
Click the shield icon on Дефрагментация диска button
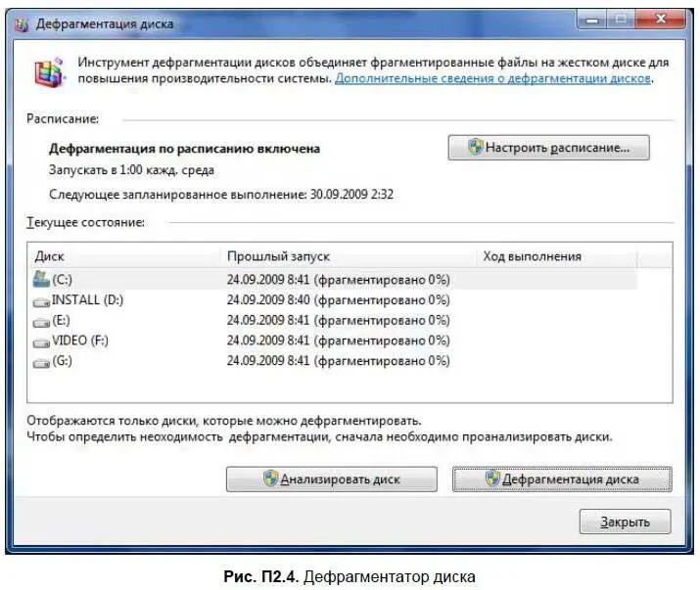492,478
